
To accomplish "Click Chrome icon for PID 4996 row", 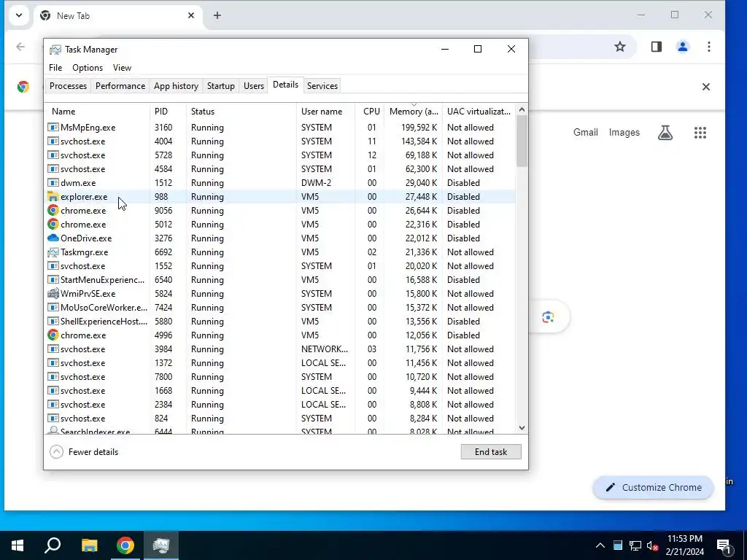I will point(53,335).
